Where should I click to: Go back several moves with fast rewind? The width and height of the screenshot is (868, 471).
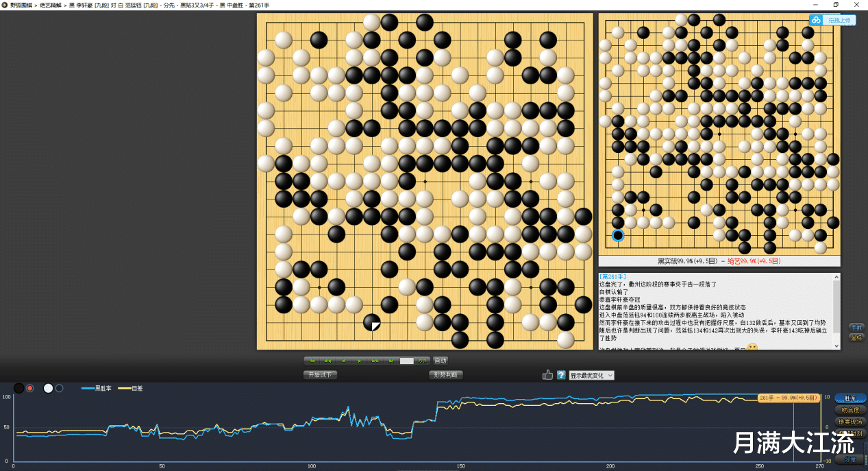click(x=327, y=361)
